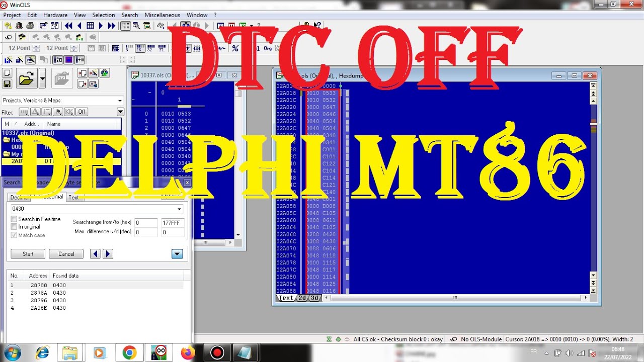Click the printer icon in toolbar

point(30,26)
